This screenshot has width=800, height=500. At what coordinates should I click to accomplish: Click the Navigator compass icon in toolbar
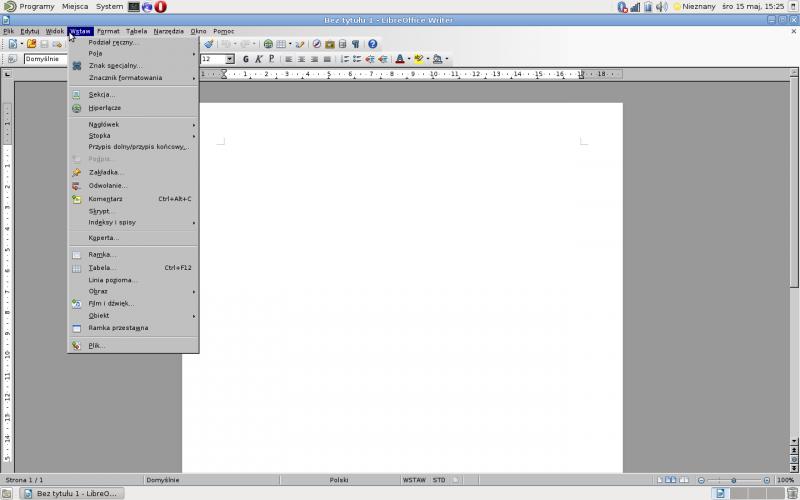(316, 44)
